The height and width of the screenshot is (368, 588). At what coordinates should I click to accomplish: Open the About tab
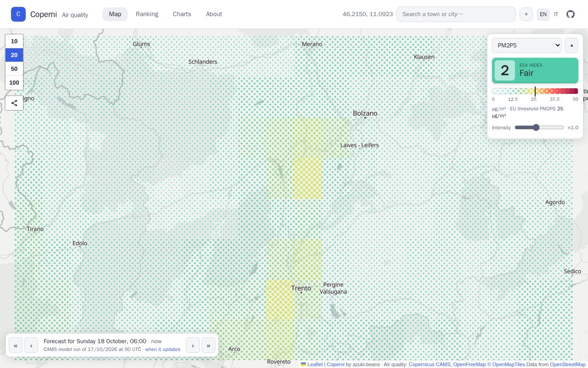pyautogui.click(x=214, y=14)
